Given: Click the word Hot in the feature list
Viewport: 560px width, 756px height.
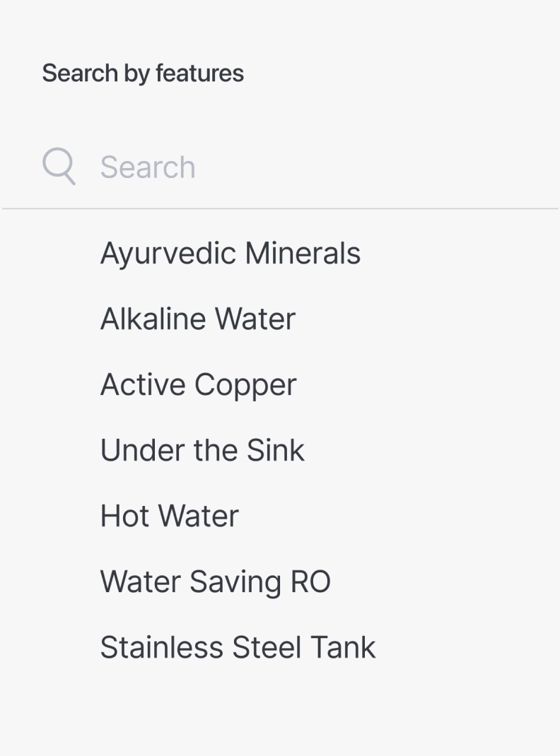Looking at the screenshot, I should (124, 516).
